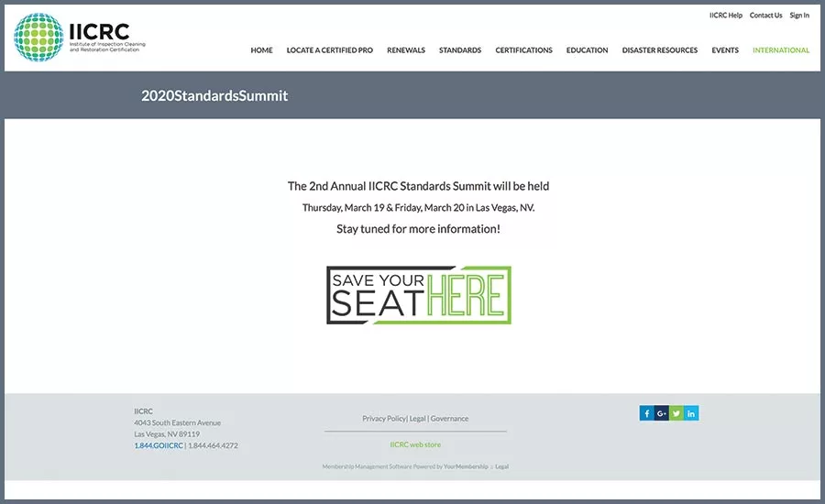Open the YourMembership powered-by link
The height and width of the screenshot is (504, 825).
coord(466,466)
